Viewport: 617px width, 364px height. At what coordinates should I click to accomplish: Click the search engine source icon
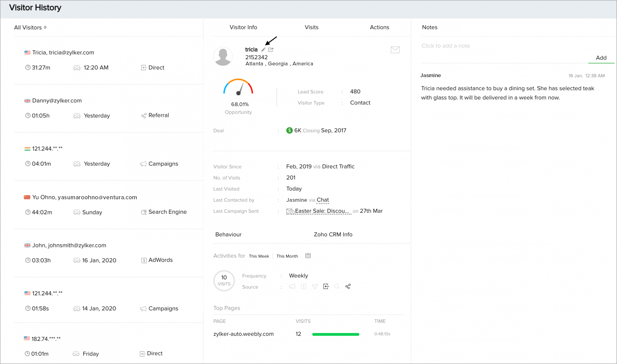337,287
